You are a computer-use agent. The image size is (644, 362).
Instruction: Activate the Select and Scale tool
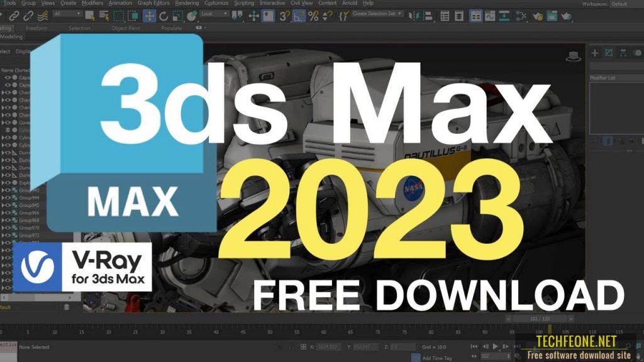(177, 16)
